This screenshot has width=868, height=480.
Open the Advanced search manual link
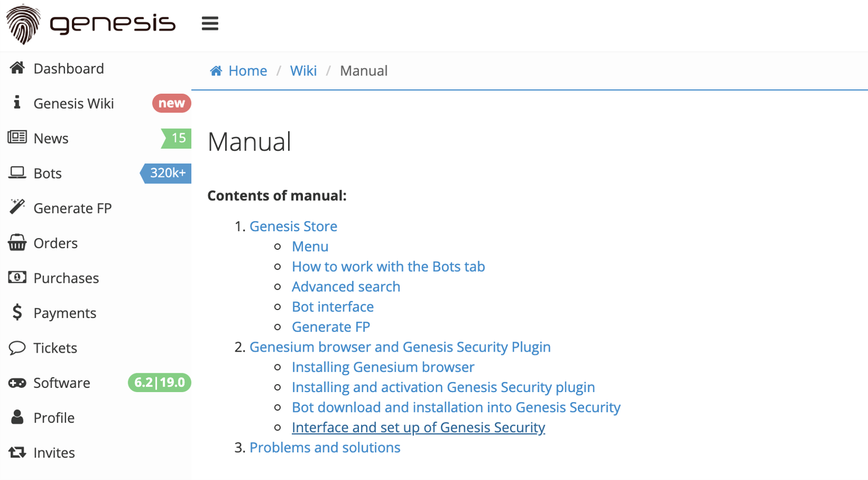(x=346, y=287)
